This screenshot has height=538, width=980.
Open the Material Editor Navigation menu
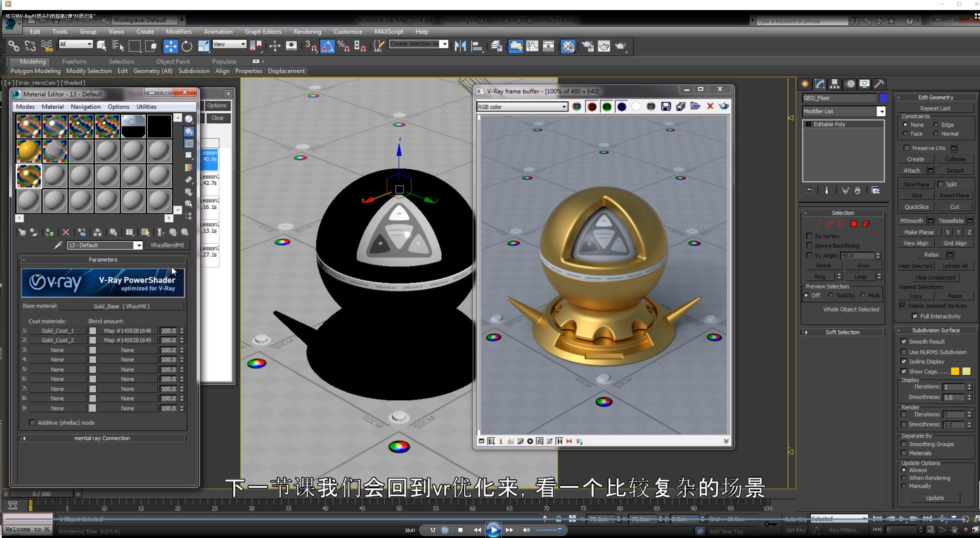pos(85,107)
